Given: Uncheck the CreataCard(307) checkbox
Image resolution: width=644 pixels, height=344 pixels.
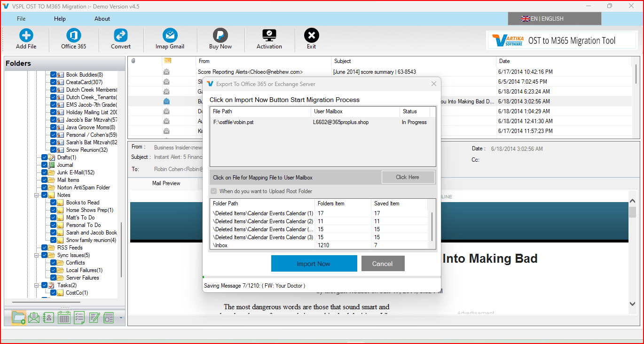Looking at the screenshot, I should point(53,82).
